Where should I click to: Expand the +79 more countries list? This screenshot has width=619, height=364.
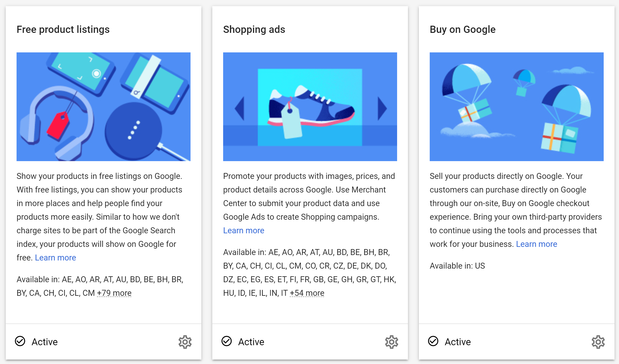coord(114,293)
